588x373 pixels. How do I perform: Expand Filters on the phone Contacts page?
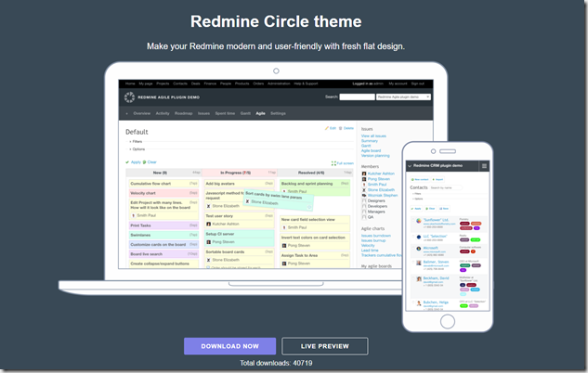pos(417,194)
